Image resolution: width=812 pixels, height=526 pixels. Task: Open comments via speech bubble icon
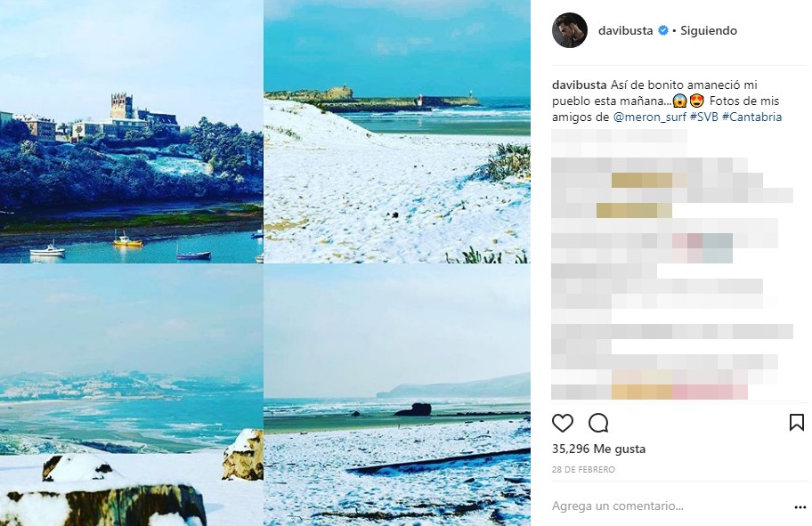598,424
